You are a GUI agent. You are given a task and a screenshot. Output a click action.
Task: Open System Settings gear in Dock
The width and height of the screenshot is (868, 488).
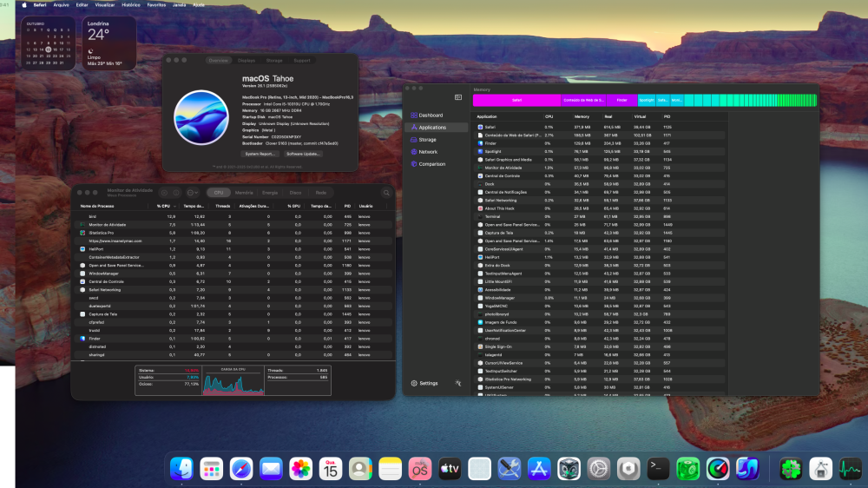[x=598, y=469]
